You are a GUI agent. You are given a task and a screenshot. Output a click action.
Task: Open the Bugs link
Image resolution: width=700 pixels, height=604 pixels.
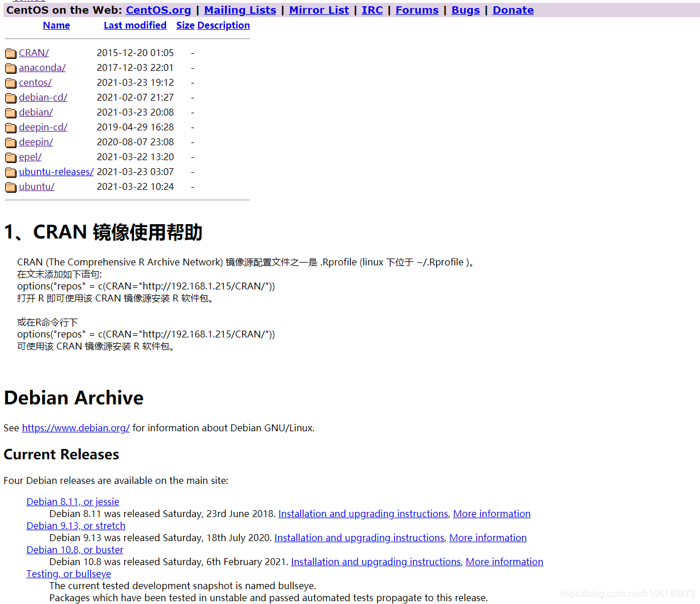click(466, 10)
